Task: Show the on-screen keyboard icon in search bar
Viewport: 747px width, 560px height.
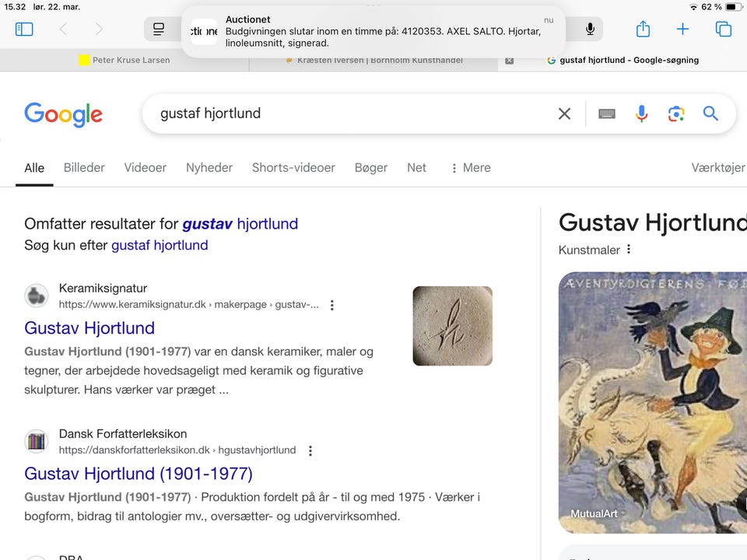Action: pos(606,114)
